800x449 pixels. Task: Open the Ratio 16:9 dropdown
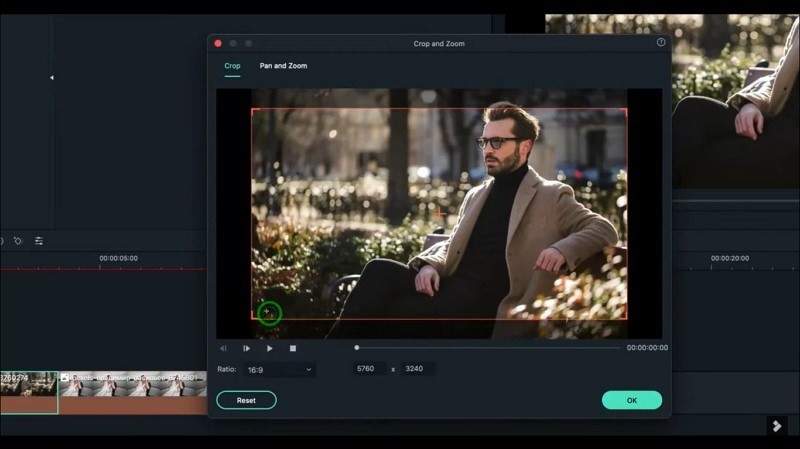coord(279,369)
